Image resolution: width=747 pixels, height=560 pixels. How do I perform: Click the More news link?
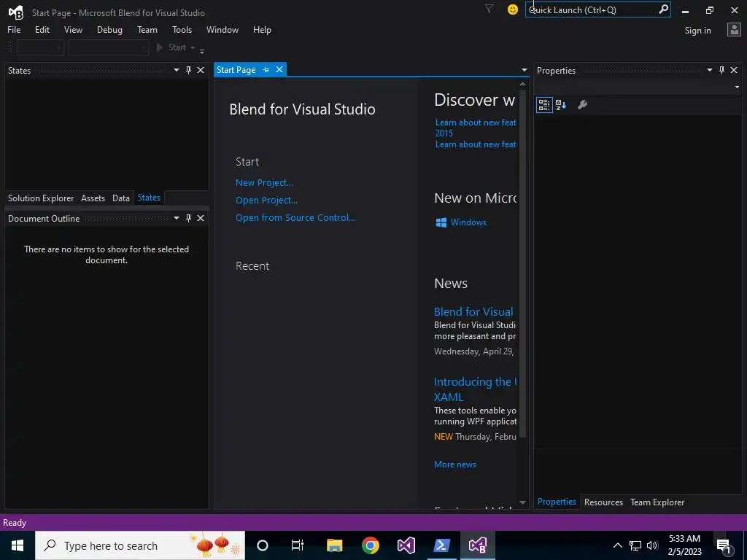(x=455, y=464)
